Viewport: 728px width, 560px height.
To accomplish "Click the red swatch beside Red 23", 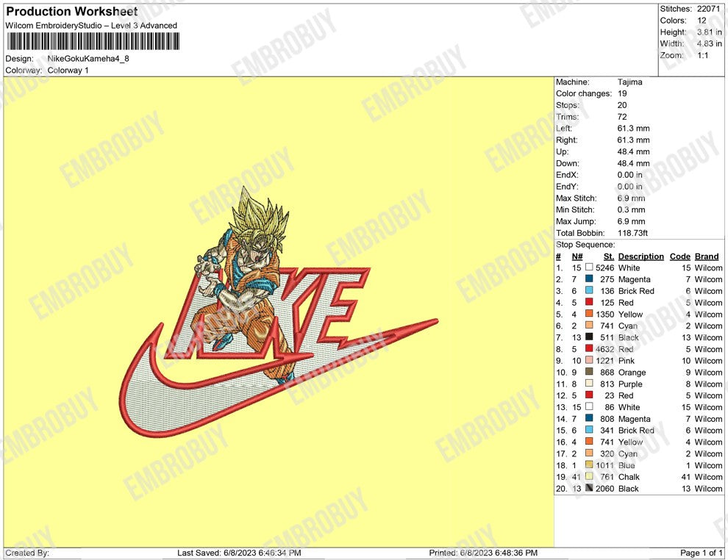I will (589, 395).
